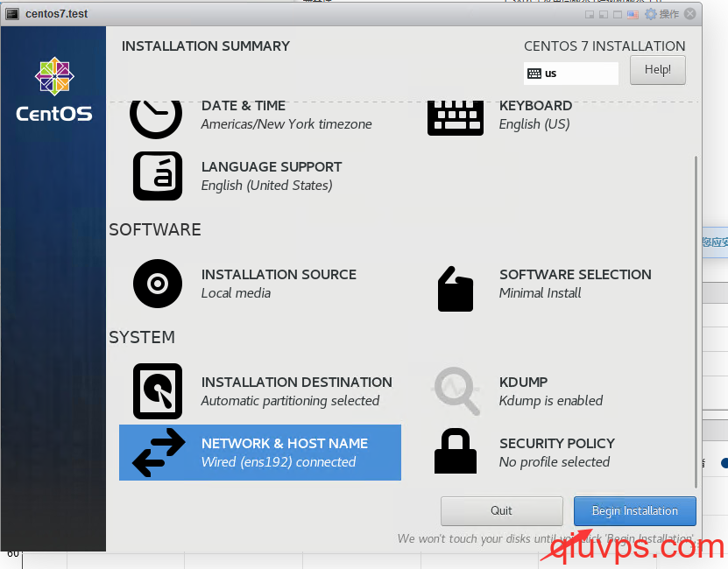Open the KEYBOARD settings title
Image resolution: width=728 pixels, height=569 pixels.
click(536, 106)
